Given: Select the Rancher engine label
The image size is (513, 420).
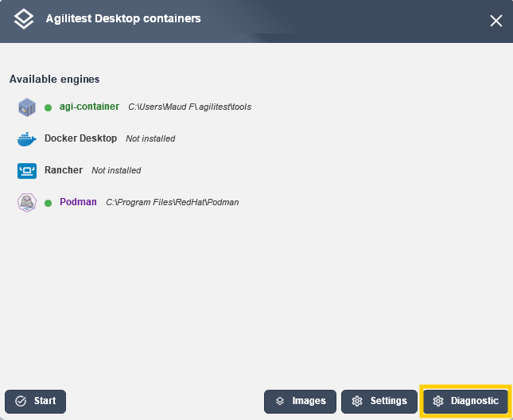Looking at the screenshot, I should (x=64, y=170).
